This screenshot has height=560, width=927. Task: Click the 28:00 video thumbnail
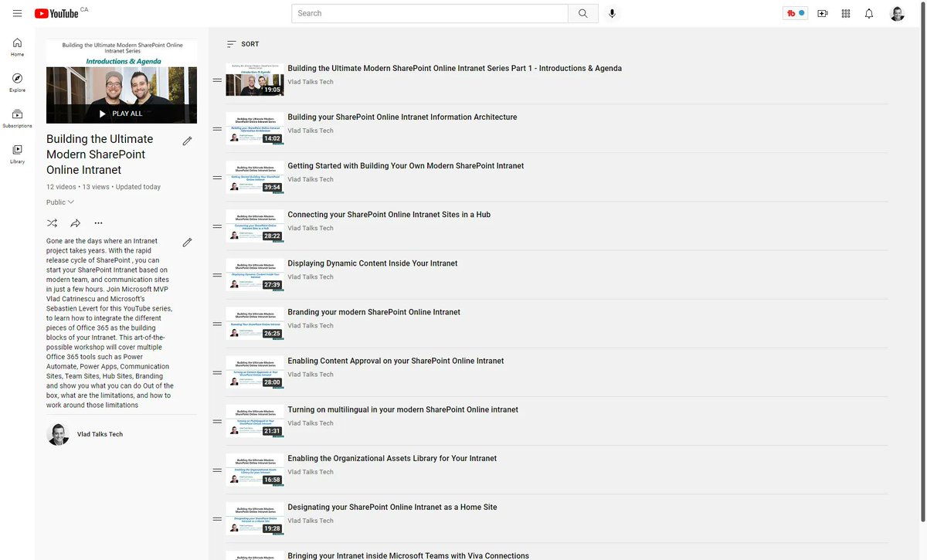pos(255,372)
